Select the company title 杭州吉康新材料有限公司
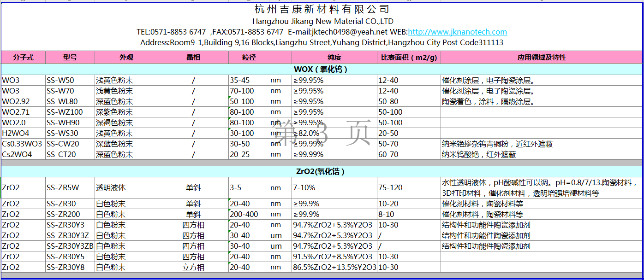 (322, 9)
